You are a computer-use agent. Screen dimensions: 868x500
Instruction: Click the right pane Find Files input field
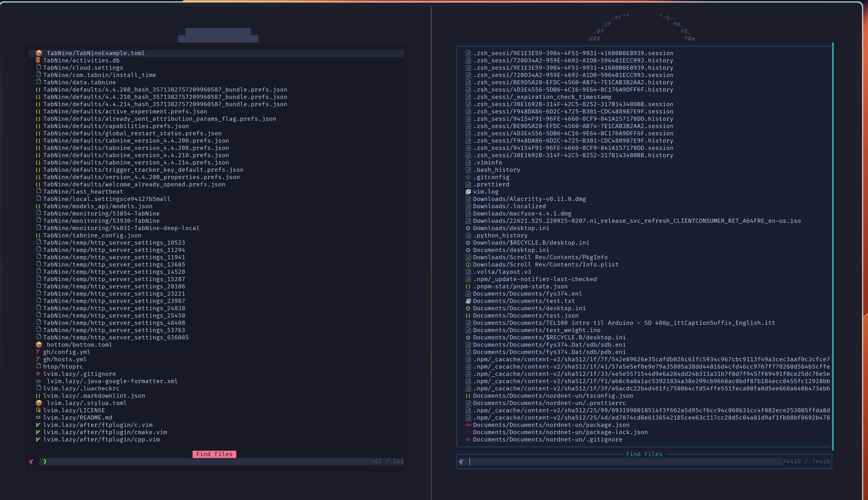[x=583, y=462]
